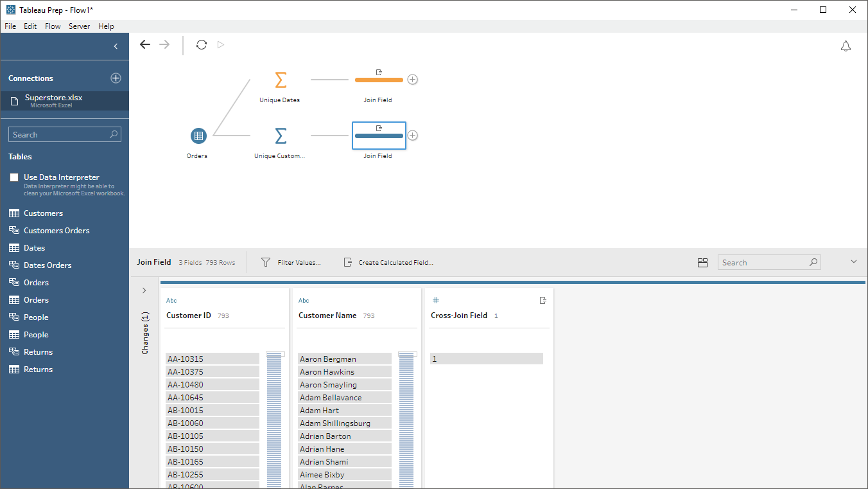
Task: Select the Cross-Join Field header
Action: pyautogui.click(x=459, y=316)
